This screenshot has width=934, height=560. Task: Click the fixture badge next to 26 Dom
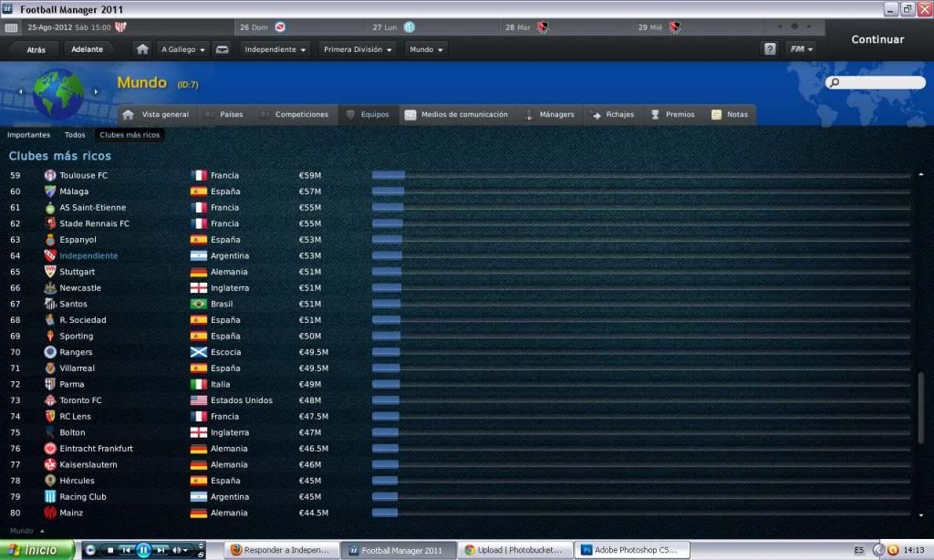pyautogui.click(x=280, y=27)
